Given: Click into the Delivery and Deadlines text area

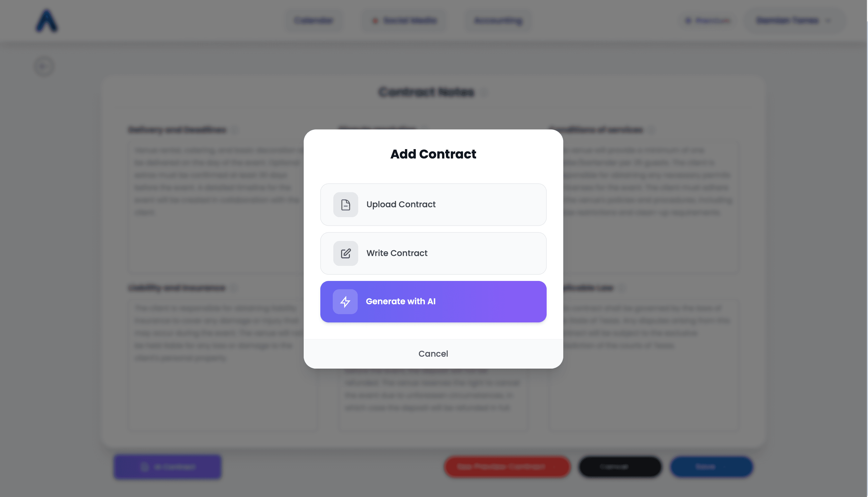Looking at the screenshot, I should click(215, 239).
